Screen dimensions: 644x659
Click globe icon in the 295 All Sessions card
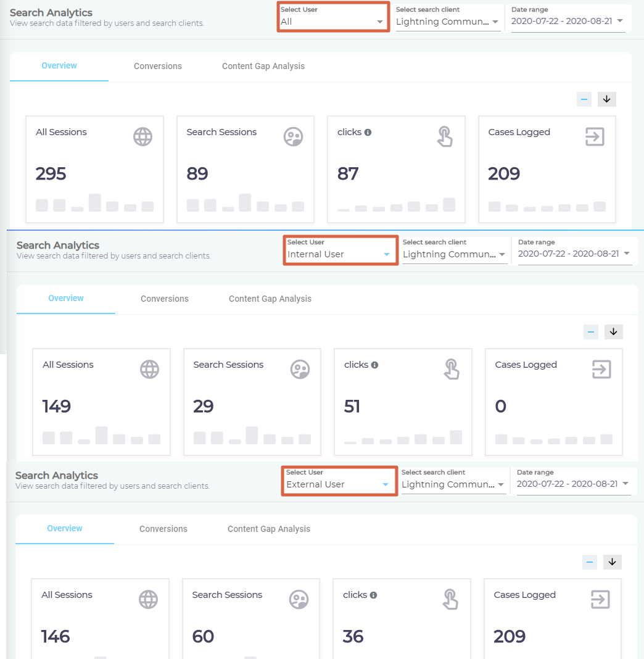[142, 137]
